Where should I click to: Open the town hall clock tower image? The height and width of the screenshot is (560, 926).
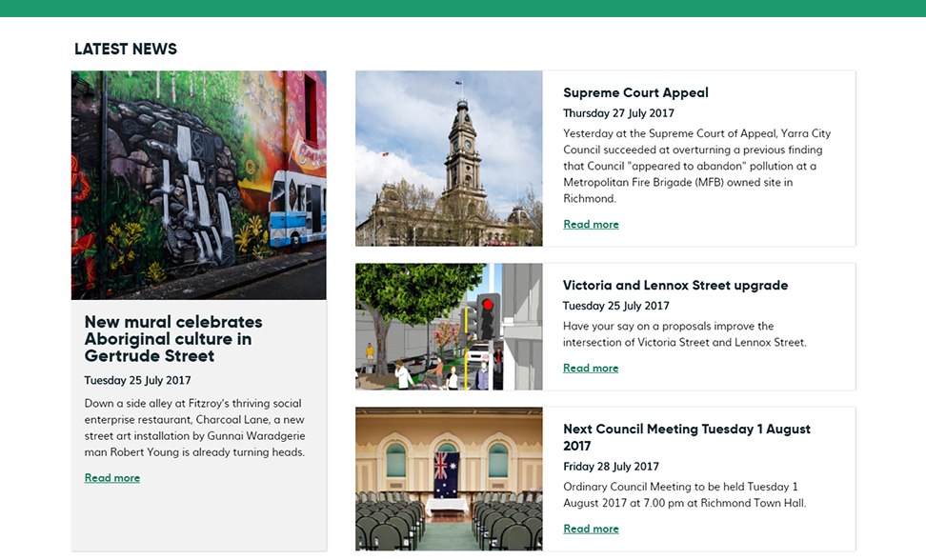pos(449,158)
